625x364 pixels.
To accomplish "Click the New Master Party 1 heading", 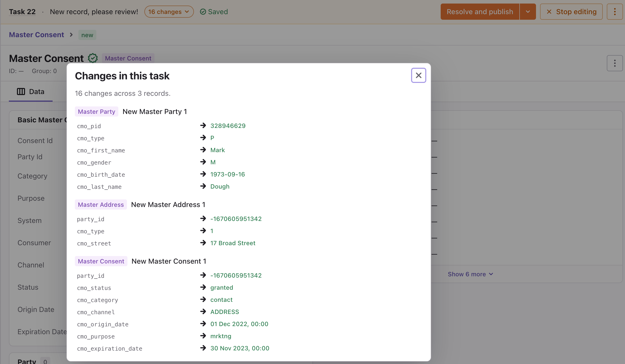I will (x=155, y=111).
